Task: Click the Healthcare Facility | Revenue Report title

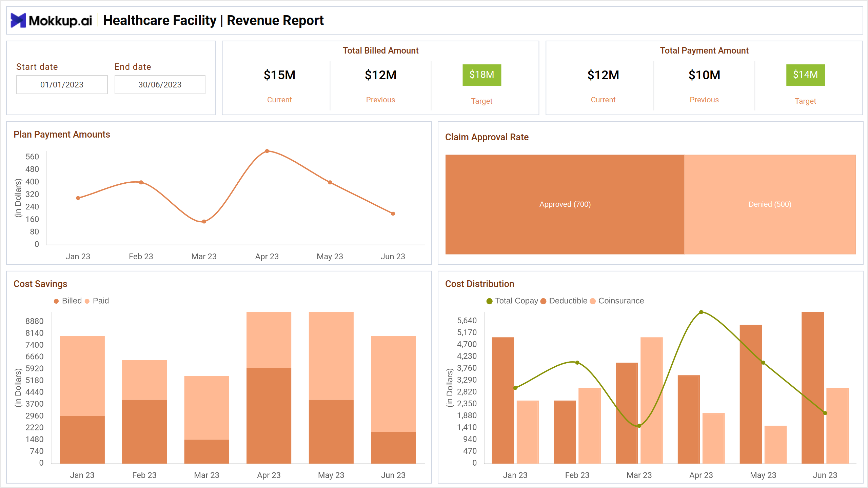Action: pos(213,20)
